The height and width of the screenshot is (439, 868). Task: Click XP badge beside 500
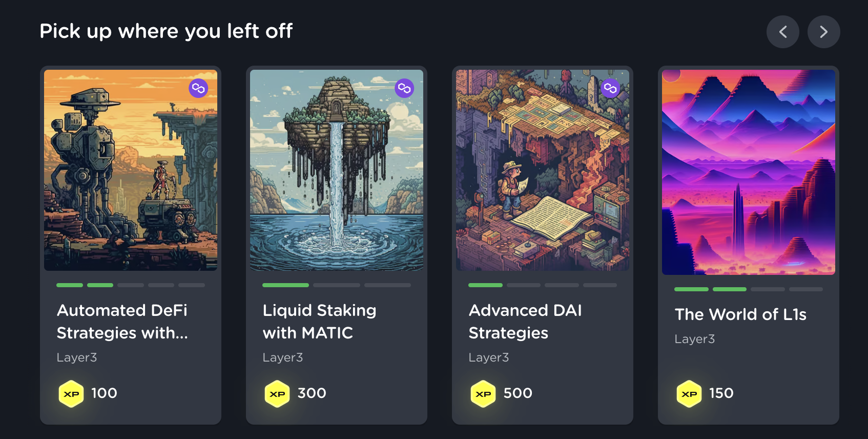pyautogui.click(x=483, y=394)
